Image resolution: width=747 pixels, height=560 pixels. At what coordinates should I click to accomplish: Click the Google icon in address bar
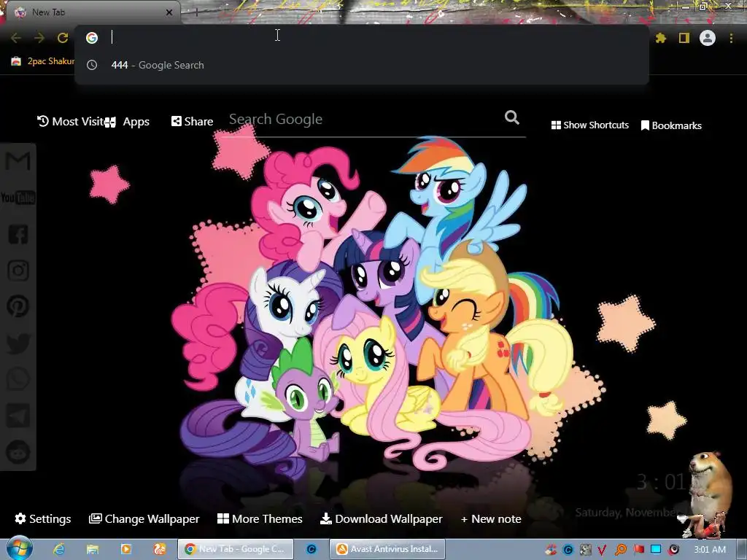pos(92,38)
